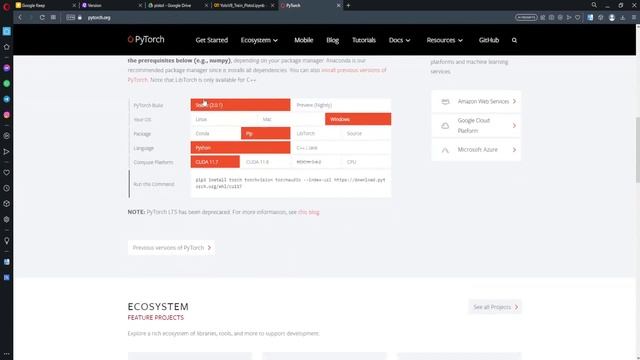Close the Google Keep tab

pos(74,6)
